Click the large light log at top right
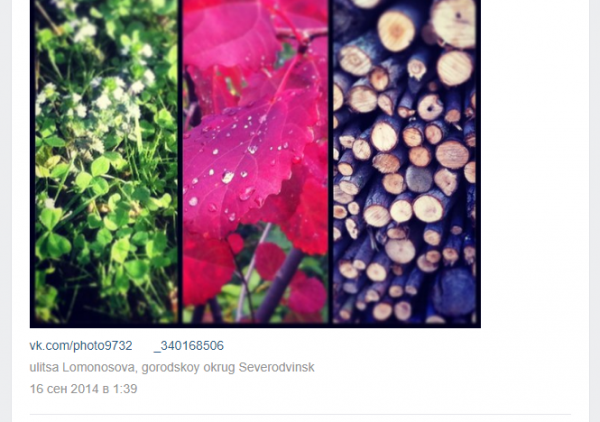The width and height of the screenshot is (600, 422). tap(454, 23)
